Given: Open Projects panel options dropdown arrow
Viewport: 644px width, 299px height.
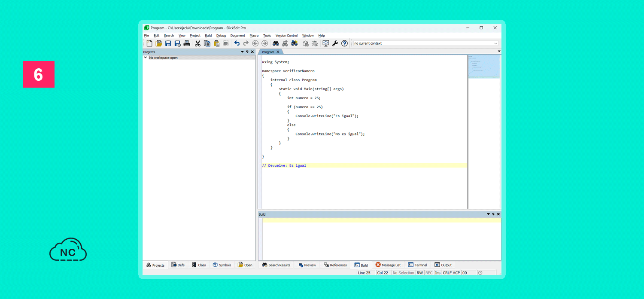Looking at the screenshot, I should (x=242, y=52).
